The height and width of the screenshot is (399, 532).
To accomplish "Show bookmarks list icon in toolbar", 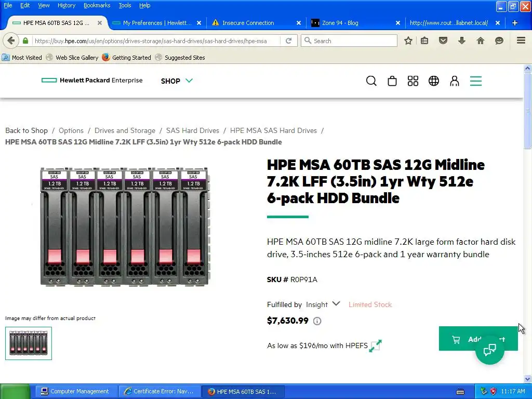I will tap(424, 41).
